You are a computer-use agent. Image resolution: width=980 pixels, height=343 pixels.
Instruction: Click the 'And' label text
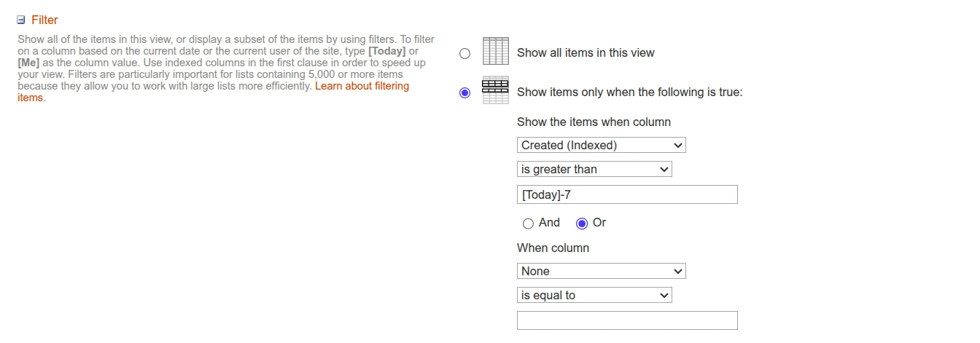click(x=549, y=223)
